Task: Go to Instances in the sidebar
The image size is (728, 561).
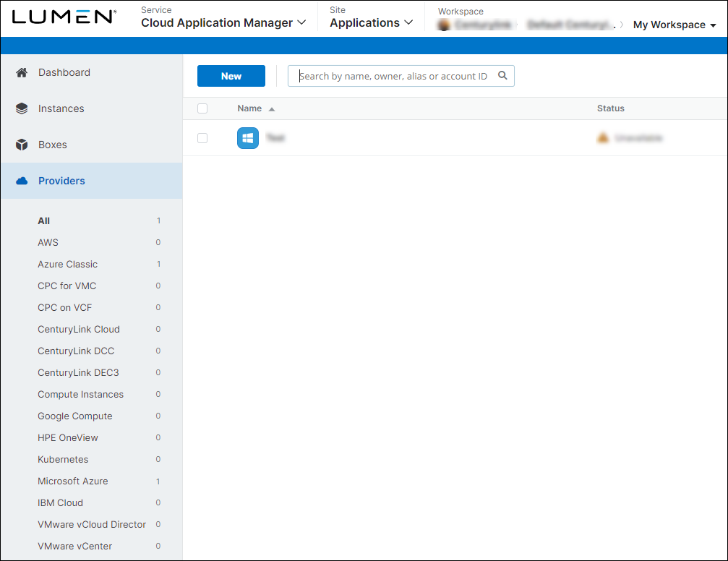Action: click(61, 108)
